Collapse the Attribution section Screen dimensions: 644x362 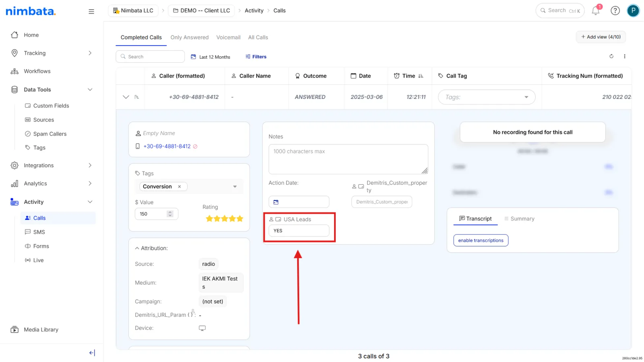pos(137,248)
